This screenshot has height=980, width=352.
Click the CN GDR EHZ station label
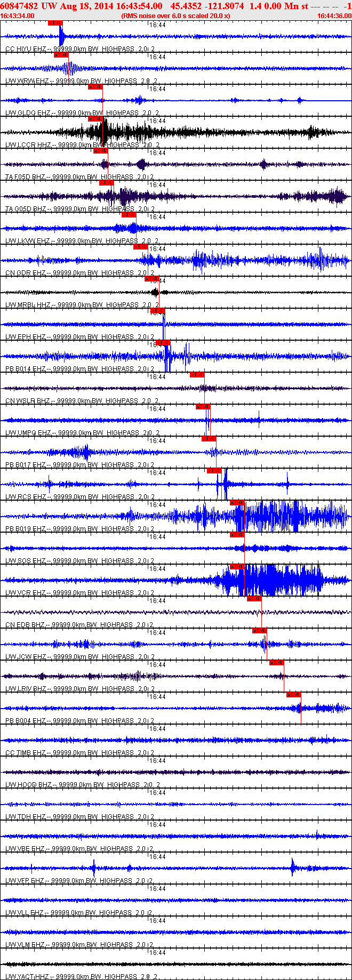(x=26, y=273)
